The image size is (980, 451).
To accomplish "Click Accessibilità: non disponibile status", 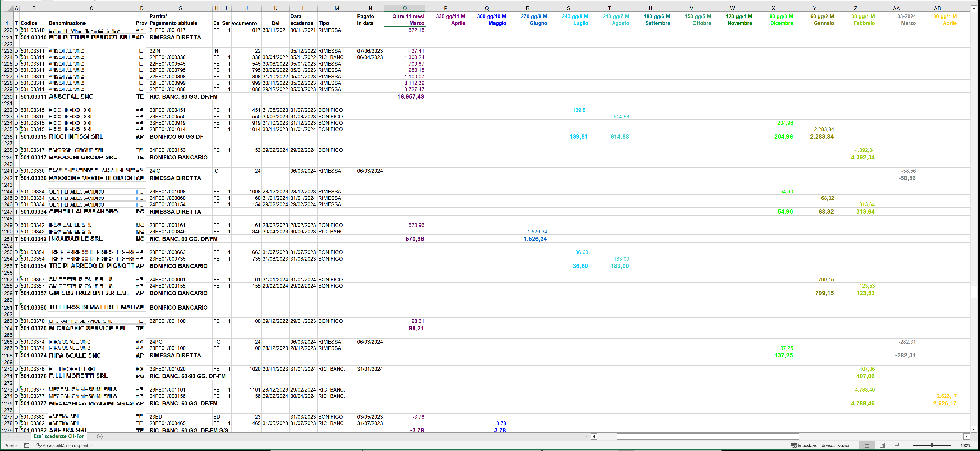I will 65,445.
